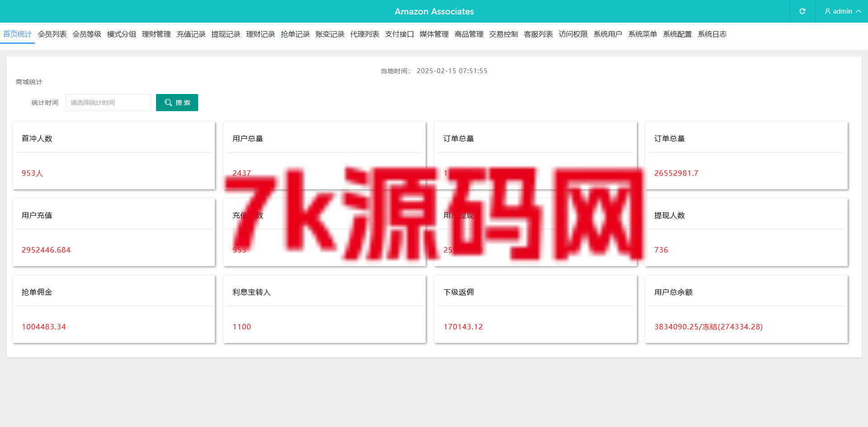This screenshot has width=868, height=427.
Task: Open the 账变记录 menu
Action: point(330,34)
